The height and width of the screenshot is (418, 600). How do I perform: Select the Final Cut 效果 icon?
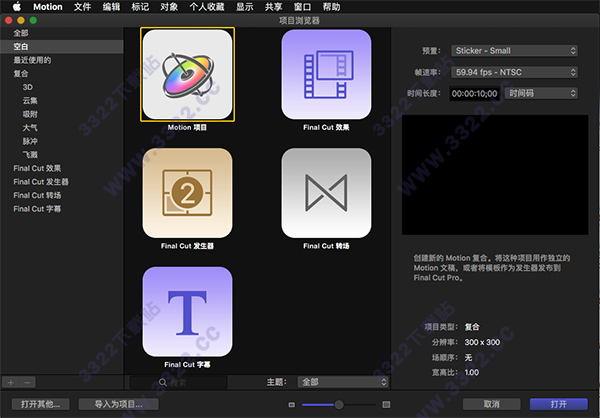point(326,75)
